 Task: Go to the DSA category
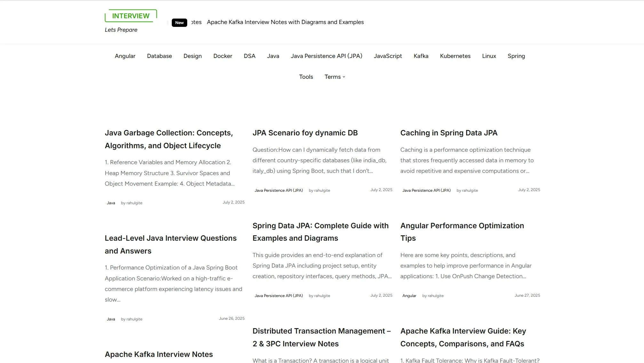(x=250, y=56)
